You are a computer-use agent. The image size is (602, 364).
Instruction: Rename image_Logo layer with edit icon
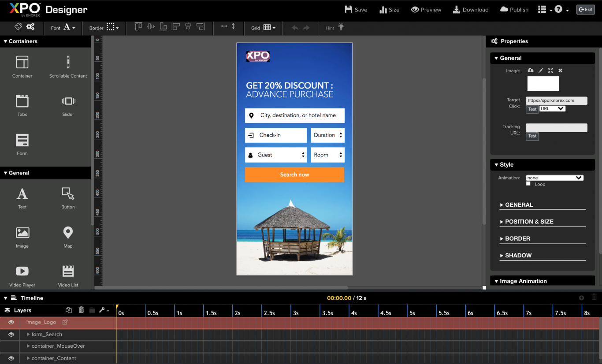tap(65, 322)
